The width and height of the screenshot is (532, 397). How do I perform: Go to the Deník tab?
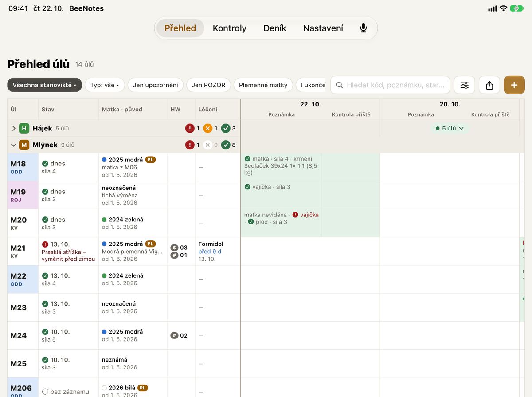click(x=275, y=28)
